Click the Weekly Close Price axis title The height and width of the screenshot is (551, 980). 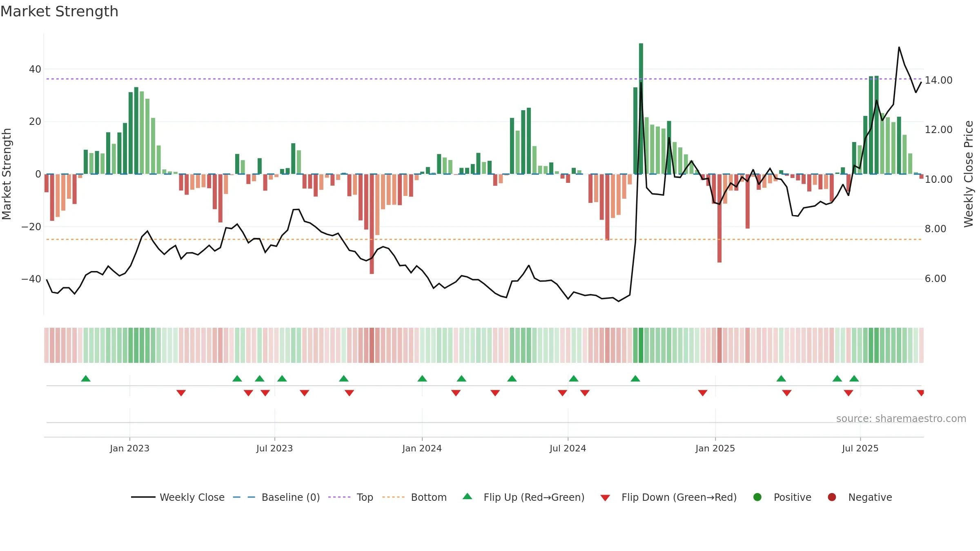[x=969, y=174]
